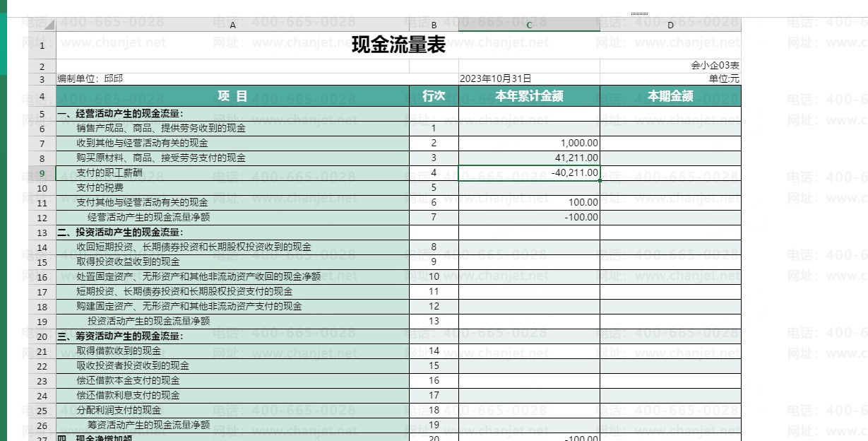The height and width of the screenshot is (441, 868).
Task: Click the cell 吸收投资者投资收到的现金
Action: [232, 365]
